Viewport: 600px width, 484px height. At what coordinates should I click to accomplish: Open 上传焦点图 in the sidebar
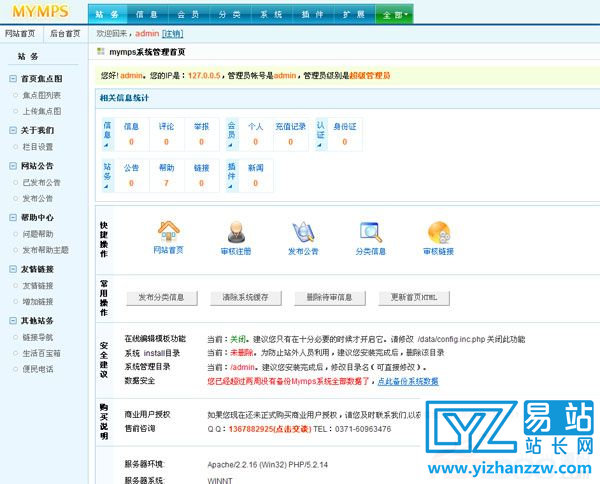[42, 111]
